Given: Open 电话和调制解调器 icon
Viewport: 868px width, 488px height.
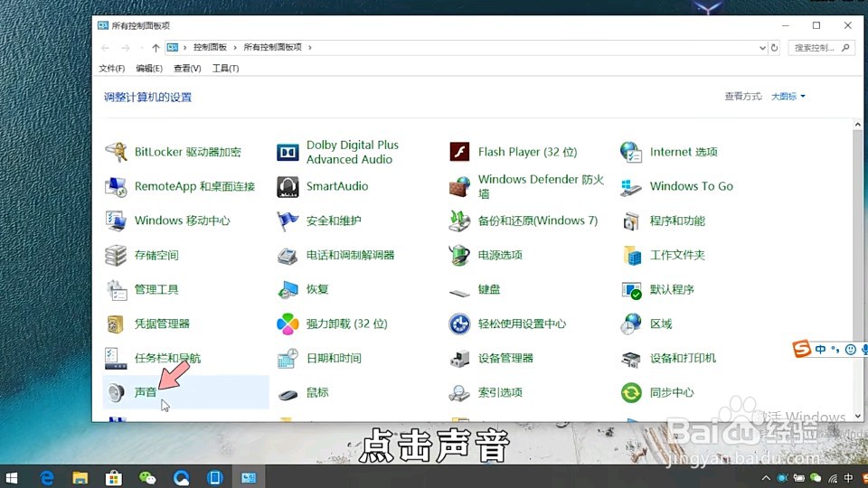Looking at the screenshot, I should coord(288,256).
